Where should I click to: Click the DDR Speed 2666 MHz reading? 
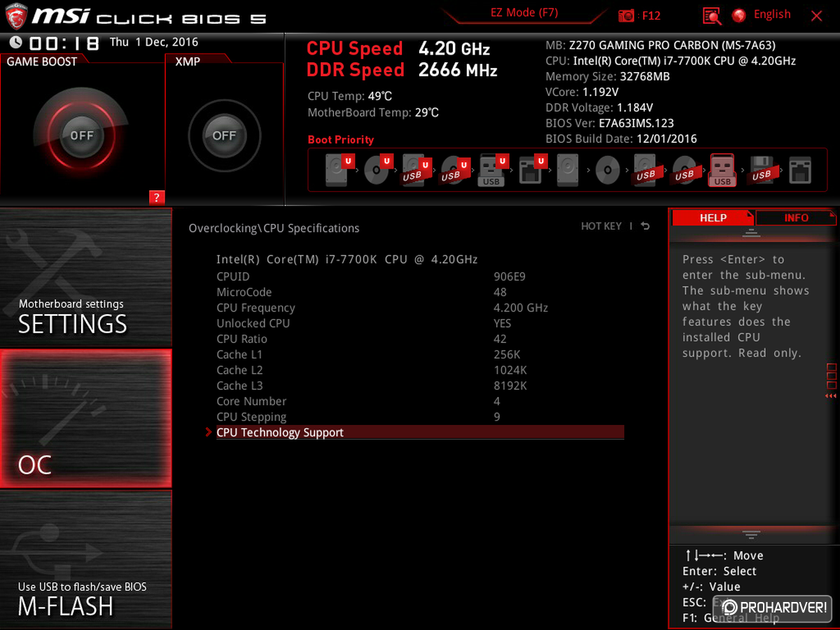pyautogui.click(x=402, y=70)
